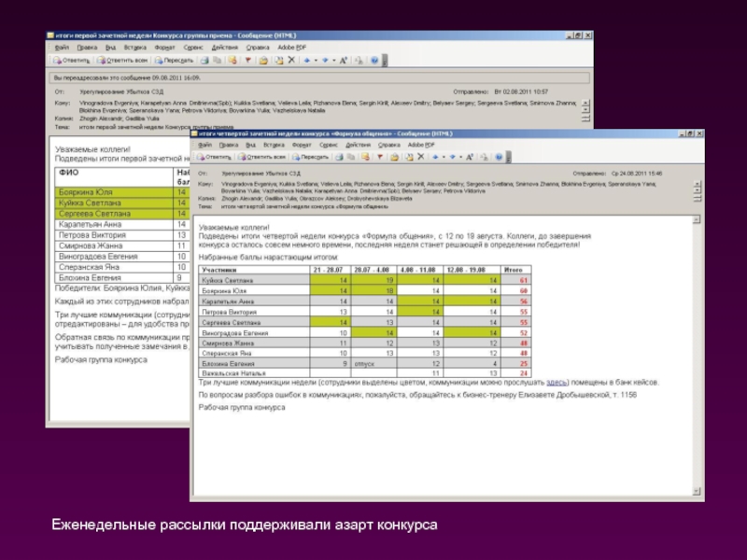Go to the next item in the front window
747x560 pixels.
[x=452, y=157]
